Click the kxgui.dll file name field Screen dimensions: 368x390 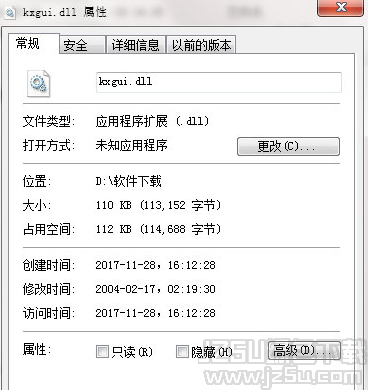(219, 82)
